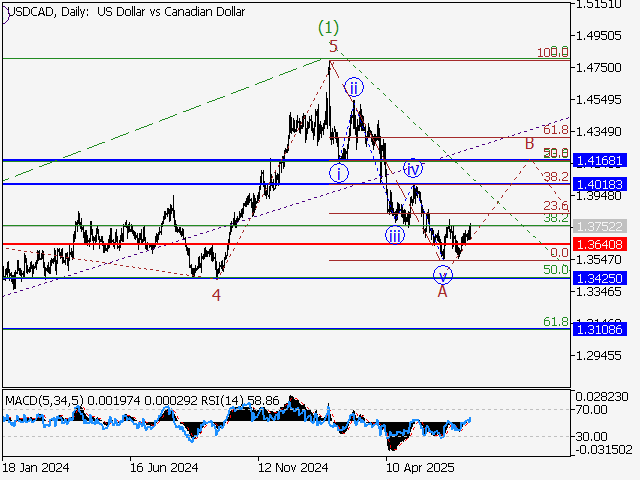Viewport: 640px width, 480px height.
Task: Click the 1.41681 blue price tag
Action: (600, 160)
